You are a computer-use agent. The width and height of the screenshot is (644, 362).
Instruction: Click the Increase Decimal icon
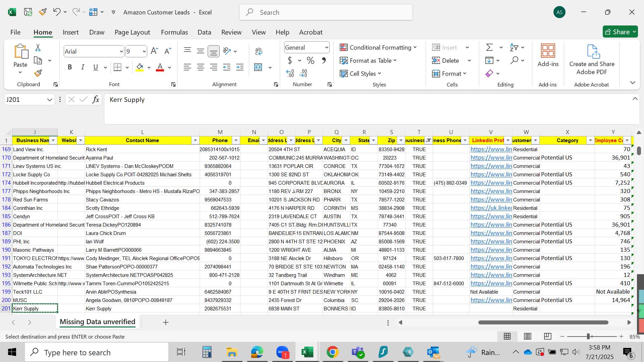tap(290, 73)
